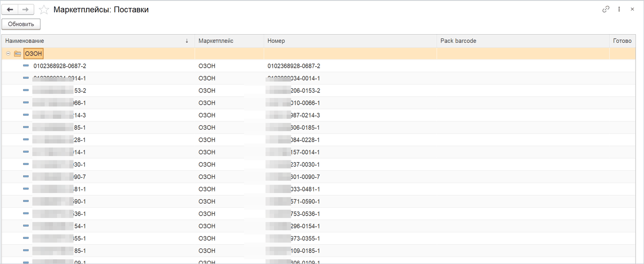Get a link to this form via the chain icon
The height and width of the screenshot is (264, 644).
tap(606, 9)
